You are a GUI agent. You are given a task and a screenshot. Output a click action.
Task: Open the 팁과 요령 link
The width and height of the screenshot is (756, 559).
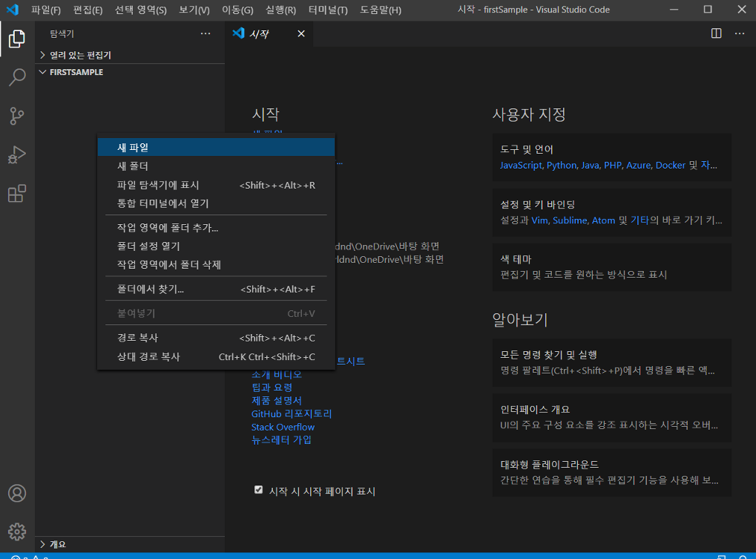click(x=272, y=388)
